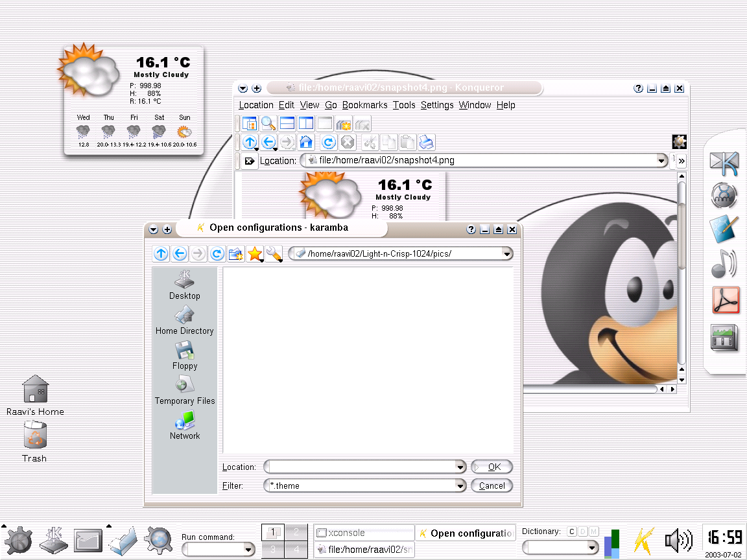Open the Location menu in Konqueror

click(x=256, y=105)
